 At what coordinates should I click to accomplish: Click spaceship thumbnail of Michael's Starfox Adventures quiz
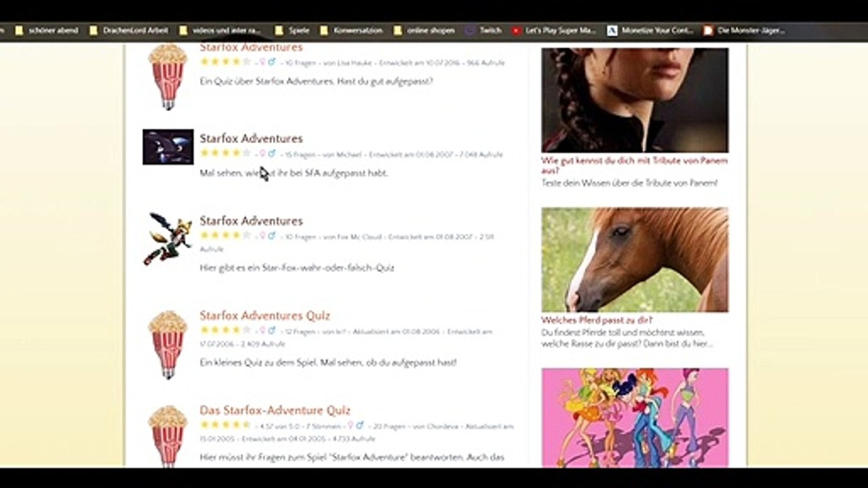(x=168, y=147)
